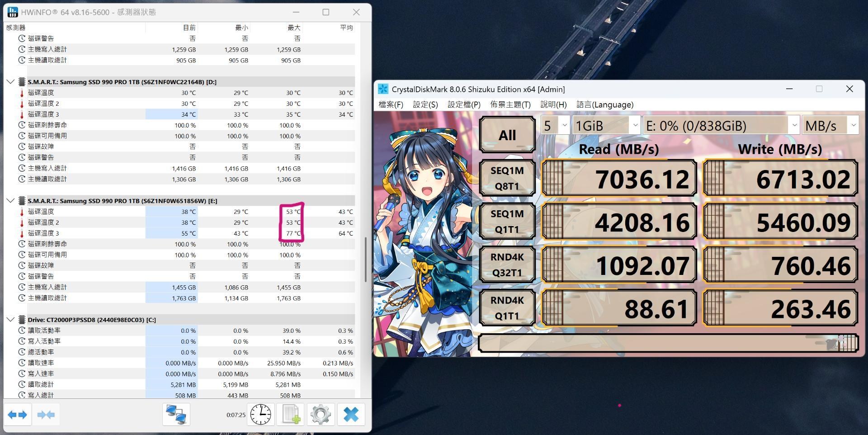Run RND4K Q32T1 benchmark button
Image resolution: width=868 pixels, height=435 pixels.
[507, 265]
